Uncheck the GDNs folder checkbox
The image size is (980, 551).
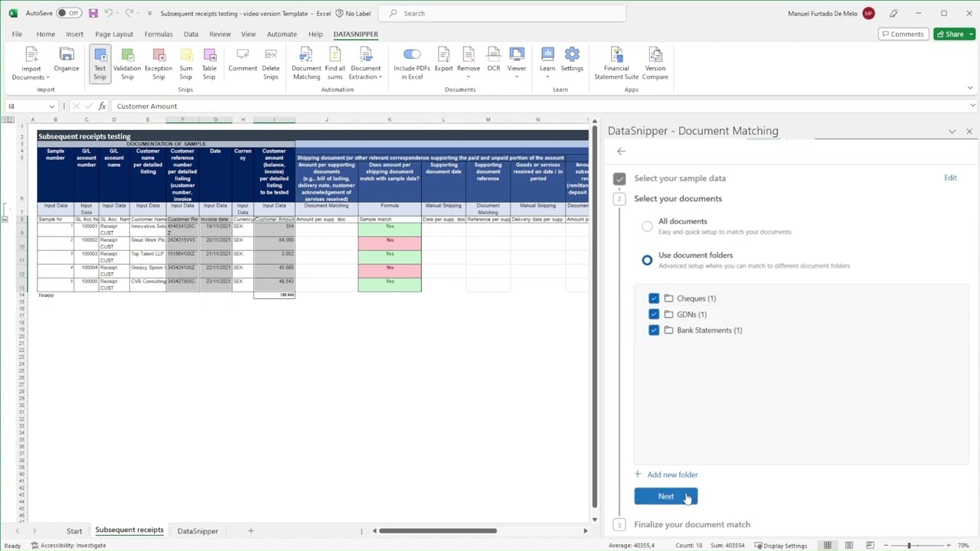click(654, 315)
